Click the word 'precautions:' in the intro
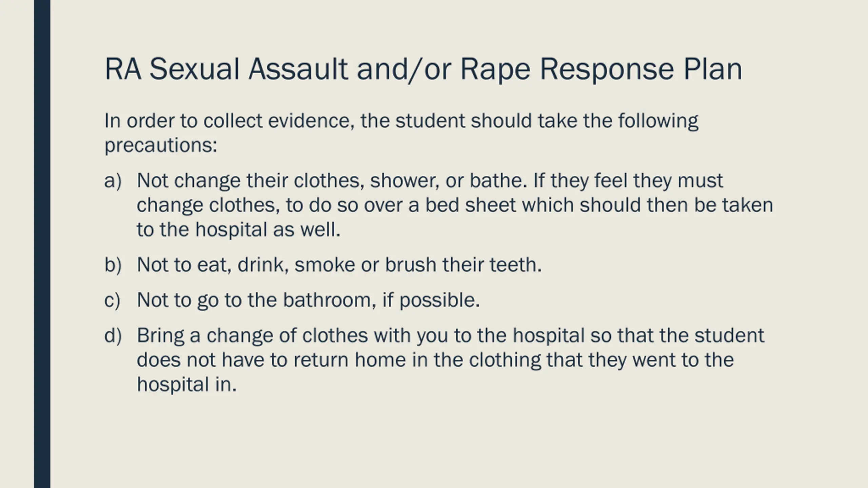 161,146
